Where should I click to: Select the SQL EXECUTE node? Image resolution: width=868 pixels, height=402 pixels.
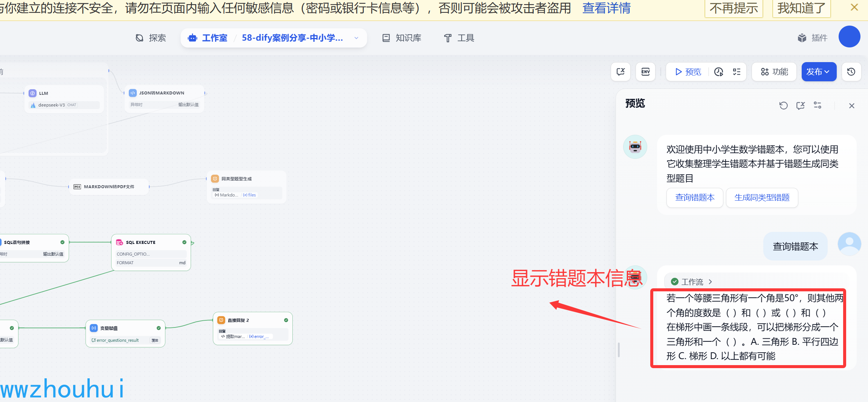pos(151,253)
